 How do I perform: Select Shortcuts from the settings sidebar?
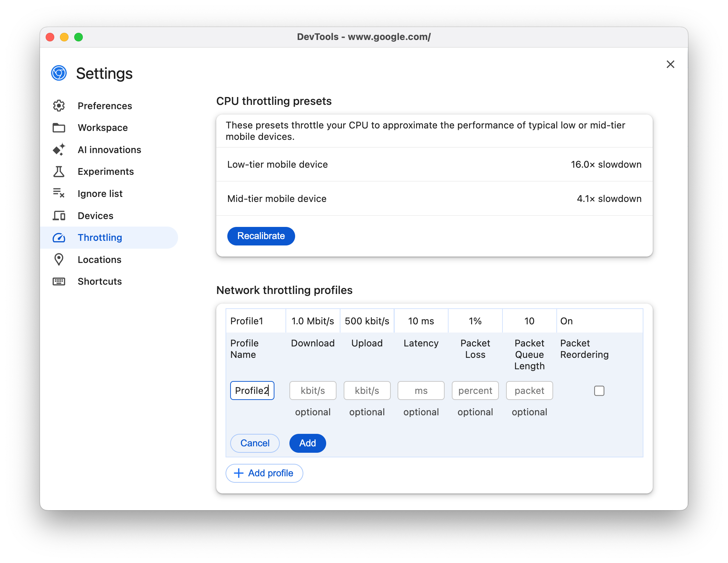click(x=100, y=281)
